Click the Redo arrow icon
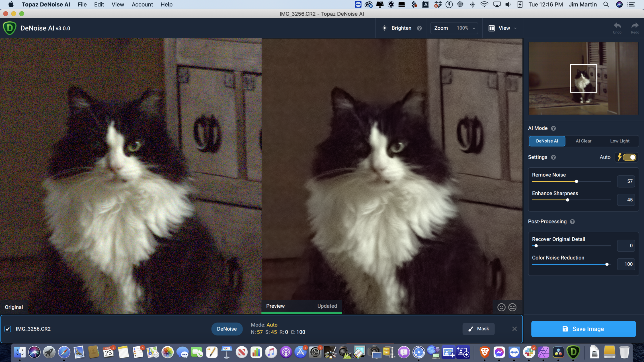The width and height of the screenshot is (644, 362). [x=635, y=25]
